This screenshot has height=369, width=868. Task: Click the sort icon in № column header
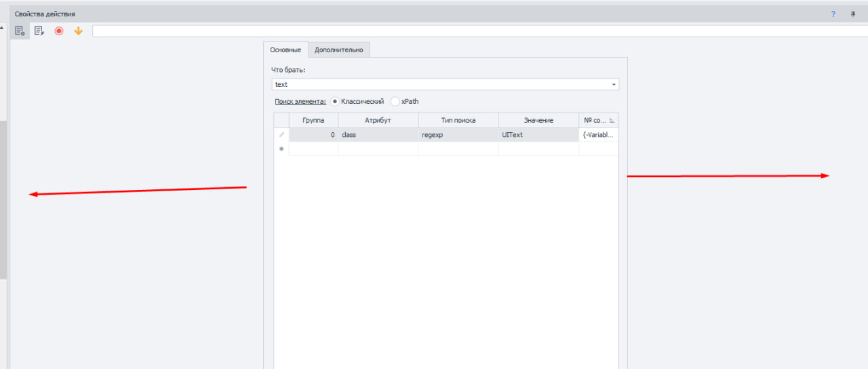612,120
